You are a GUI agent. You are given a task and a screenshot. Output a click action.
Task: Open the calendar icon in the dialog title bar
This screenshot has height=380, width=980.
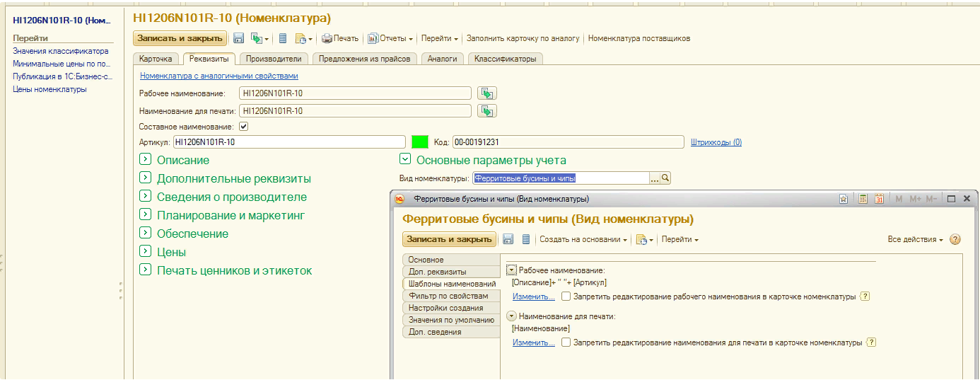(879, 199)
